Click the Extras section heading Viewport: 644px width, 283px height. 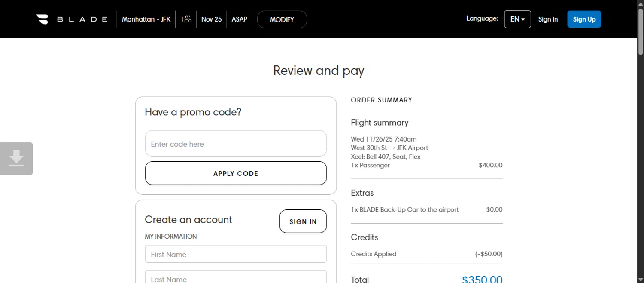click(362, 193)
